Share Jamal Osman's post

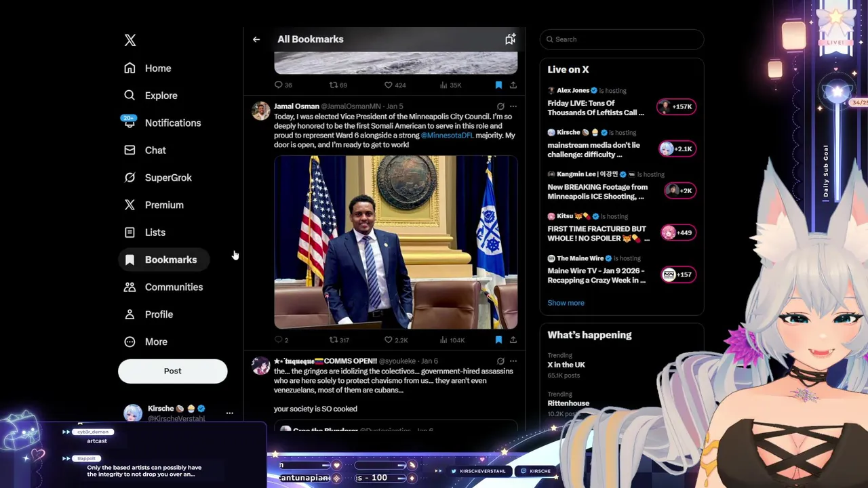(x=513, y=340)
